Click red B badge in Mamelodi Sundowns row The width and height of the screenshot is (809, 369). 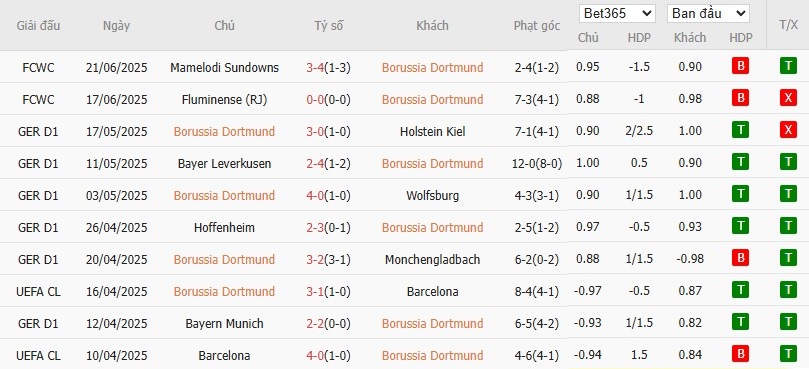(740, 67)
